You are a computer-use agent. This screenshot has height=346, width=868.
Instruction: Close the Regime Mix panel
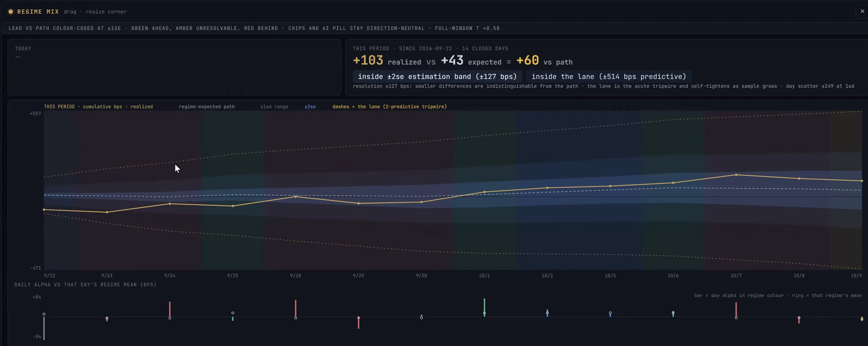pyautogui.click(x=862, y=11)
